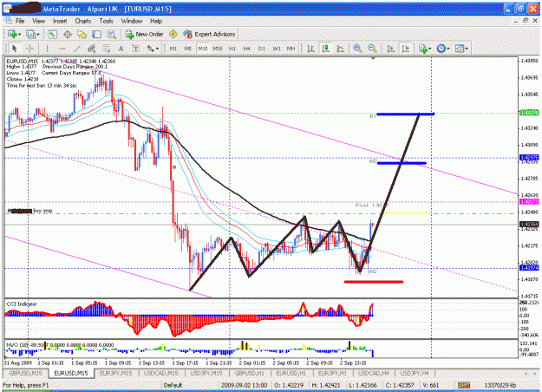
Task: Expand the Indicators dropdown arrow
Action: pos(430,49)
